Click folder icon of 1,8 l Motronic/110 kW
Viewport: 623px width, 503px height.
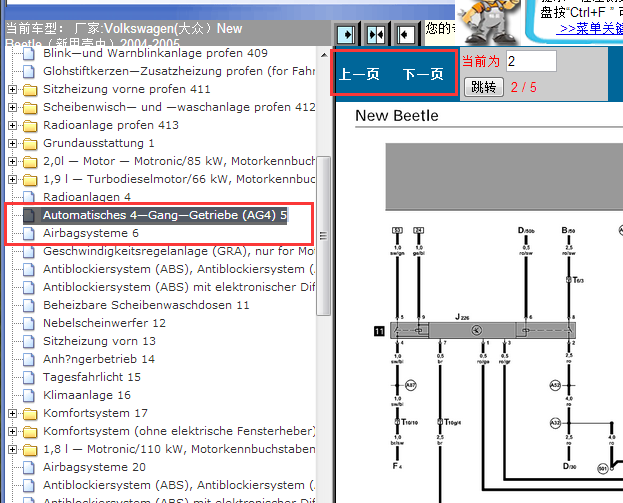30,450
